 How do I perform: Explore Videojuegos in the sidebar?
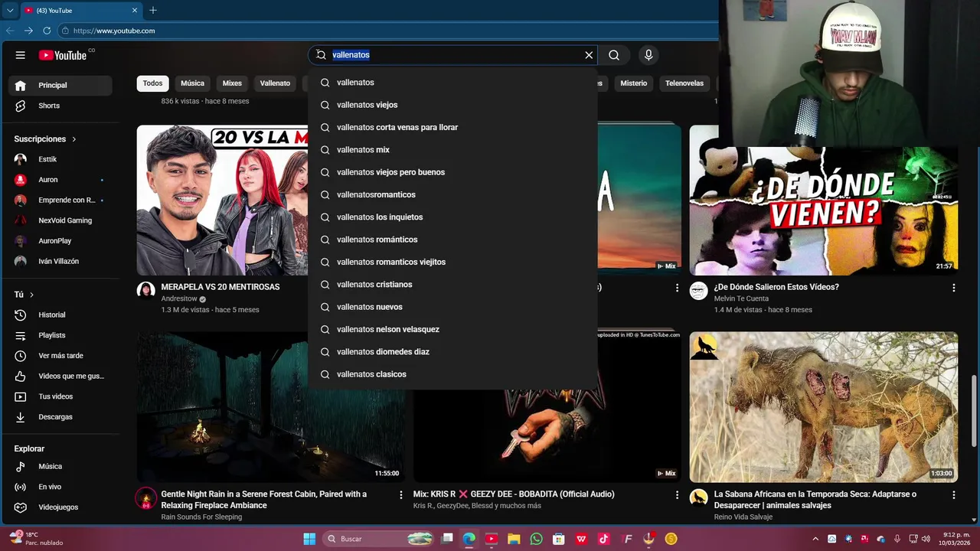pyautogui.click(x=60, y=507)
